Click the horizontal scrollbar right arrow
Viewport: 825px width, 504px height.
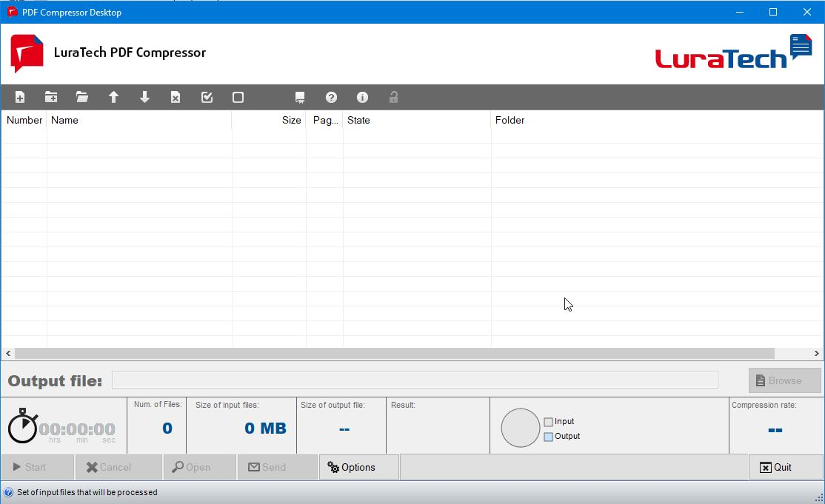[818, 354]
